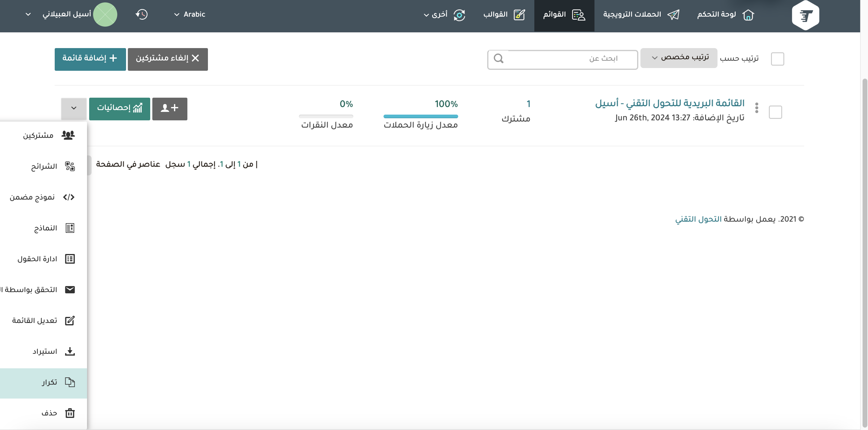
Task: Open the ترتيب مخصص sort dropdown
Action: tap(679, 58)
